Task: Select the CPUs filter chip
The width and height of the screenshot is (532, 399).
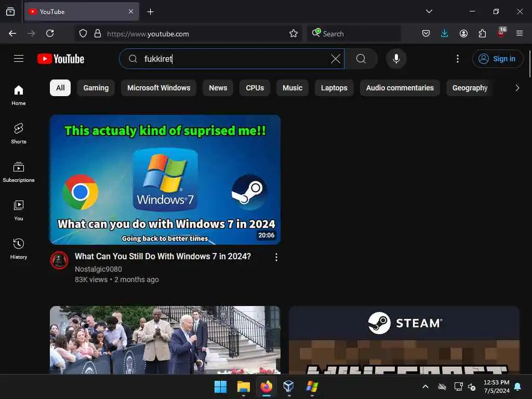Action: 255,88
